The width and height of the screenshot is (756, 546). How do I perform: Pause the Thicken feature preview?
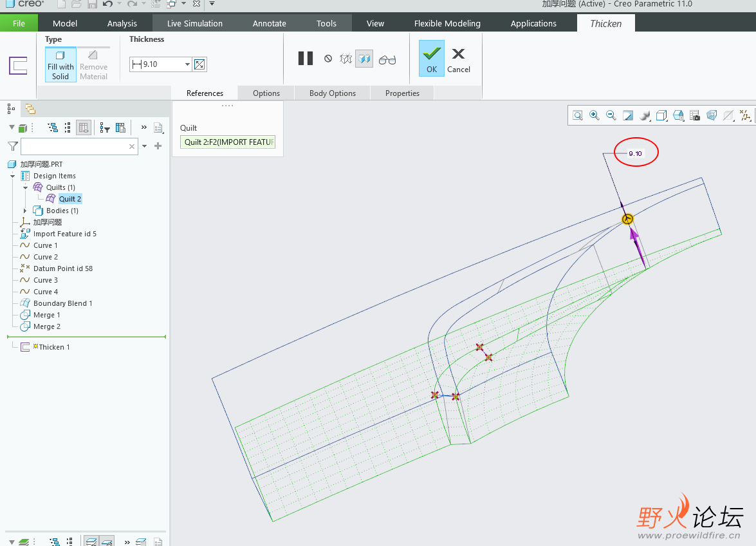[305, 59]
